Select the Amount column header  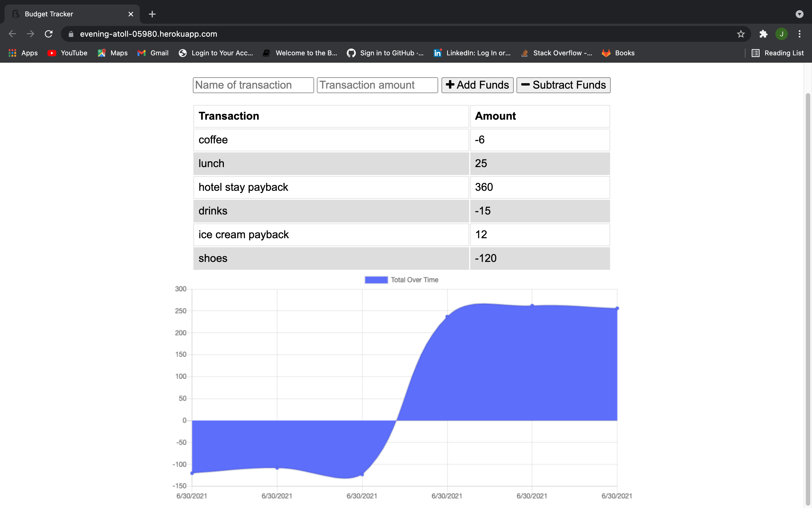tap(540, 116)
